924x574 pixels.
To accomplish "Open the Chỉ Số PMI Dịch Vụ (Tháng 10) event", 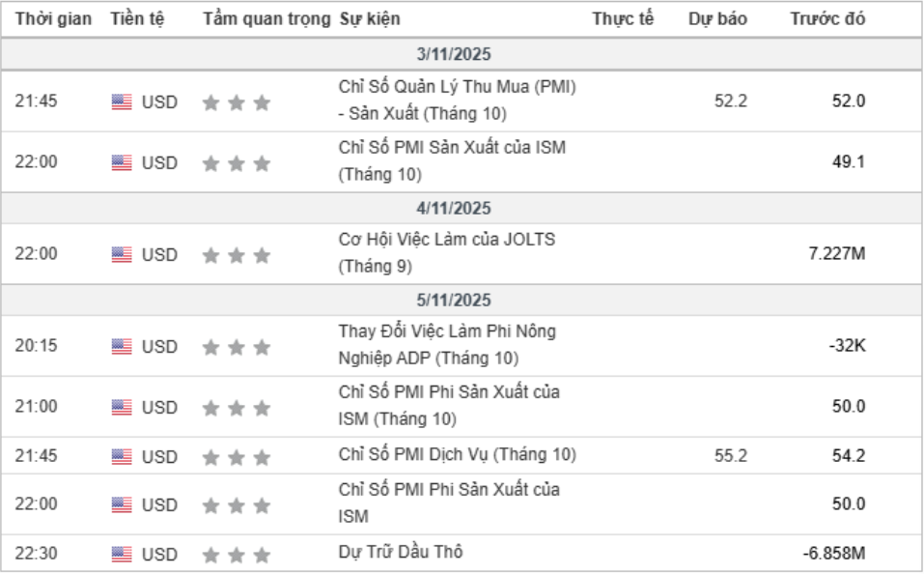I will coord(457,454).
